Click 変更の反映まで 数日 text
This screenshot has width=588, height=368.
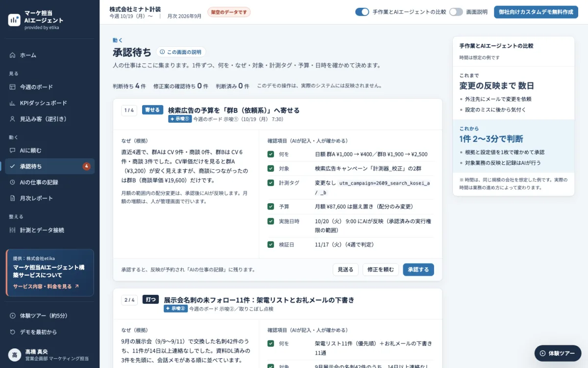tap(496, 86)
